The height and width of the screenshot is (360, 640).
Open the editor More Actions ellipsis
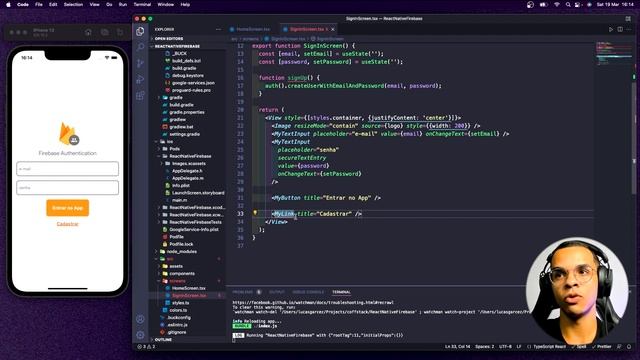629,29
